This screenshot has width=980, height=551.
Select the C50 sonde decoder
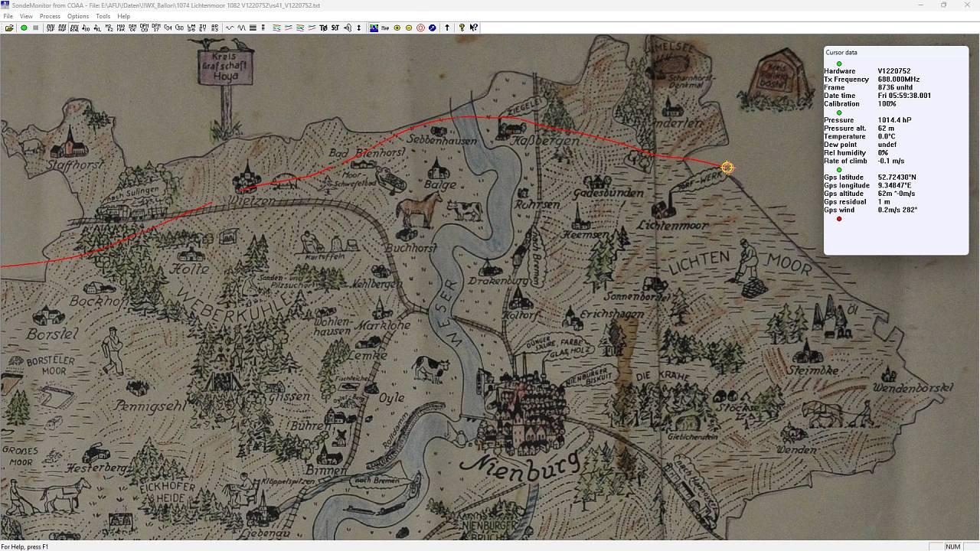coord(179,28)
